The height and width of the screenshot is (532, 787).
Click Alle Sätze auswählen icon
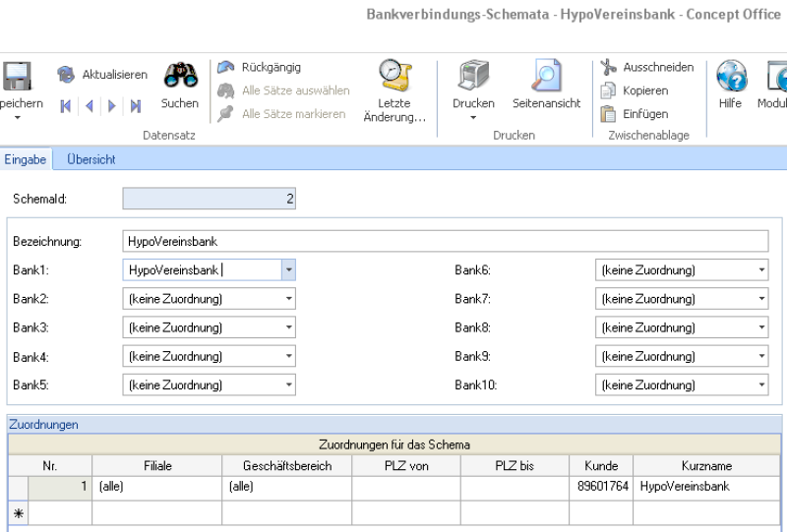point(226,90)
